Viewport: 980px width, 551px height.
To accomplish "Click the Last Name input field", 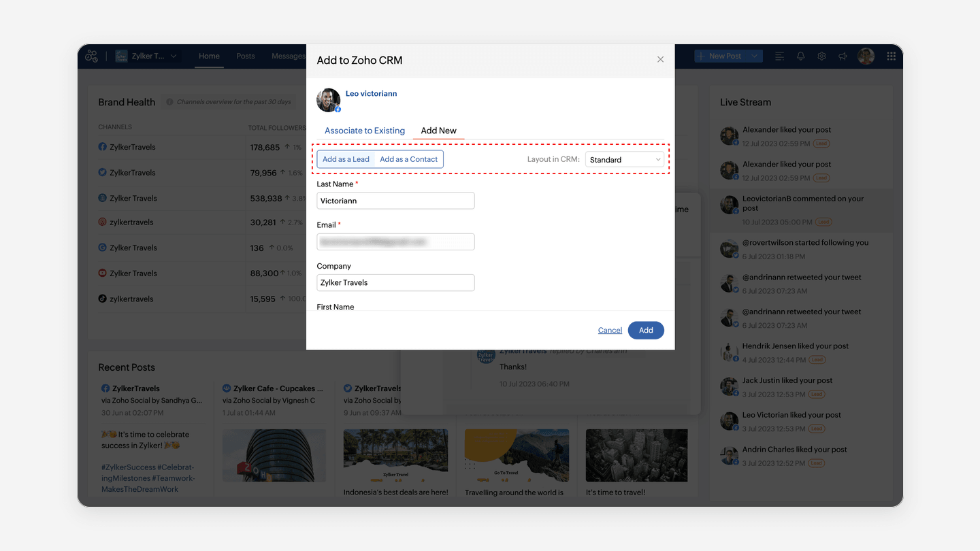I will (x=395, y=201).
